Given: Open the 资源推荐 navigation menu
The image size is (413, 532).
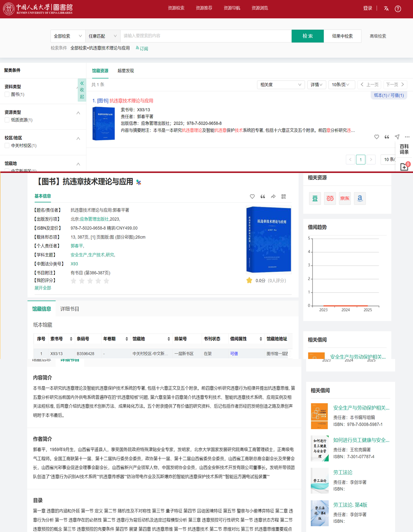Looking at the screenshot, I should tap(204, 8).
